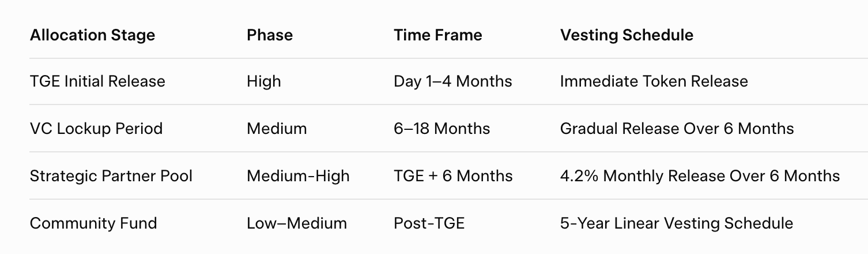868x254 pixels.
Task: Select the 6–18 Months cell
Action: pos(442,128)
